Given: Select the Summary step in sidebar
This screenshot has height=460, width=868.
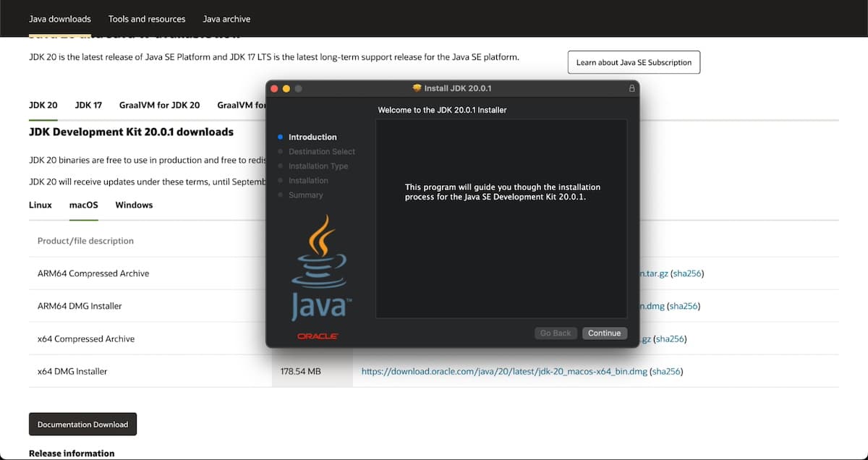Looking at the screenshot, I should pos(305,195).
